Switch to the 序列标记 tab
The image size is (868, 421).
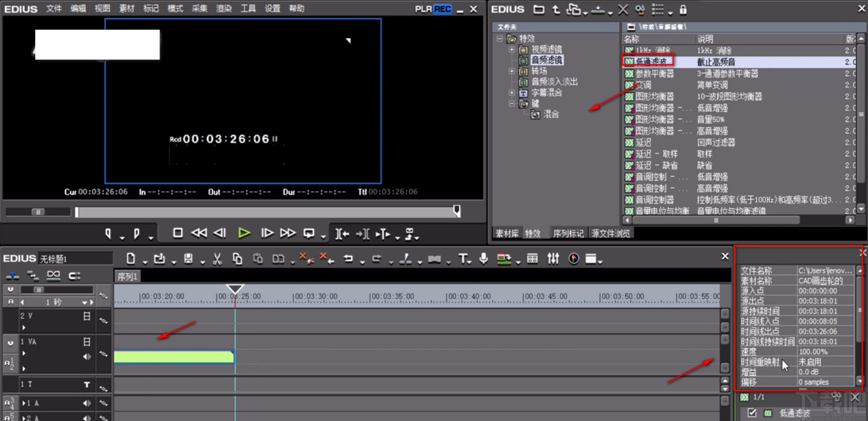coord(568,233)
